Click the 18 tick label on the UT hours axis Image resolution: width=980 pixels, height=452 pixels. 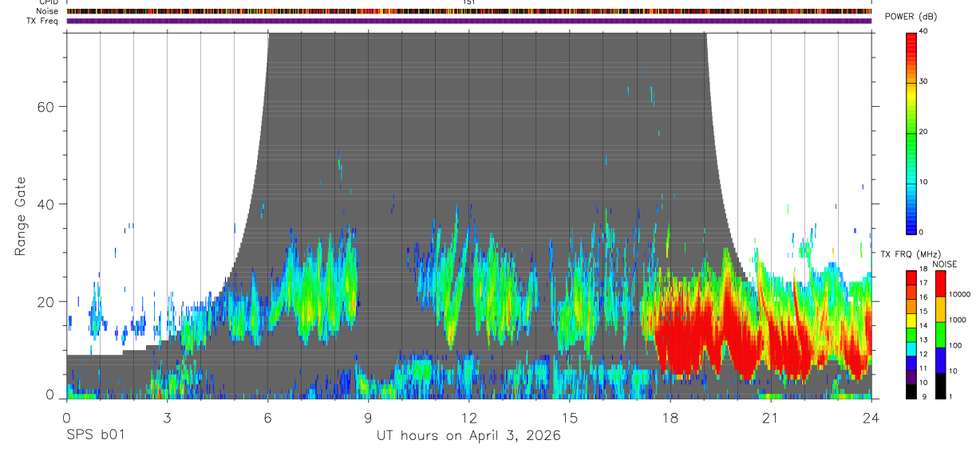click(x=670, y=418)
